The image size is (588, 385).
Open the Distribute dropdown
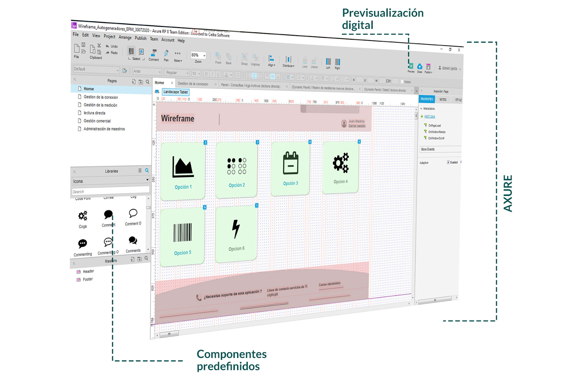(x=288, y=61)
